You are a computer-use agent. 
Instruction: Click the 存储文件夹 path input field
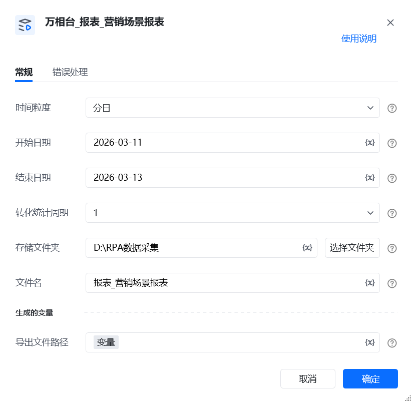pos(201,248)
